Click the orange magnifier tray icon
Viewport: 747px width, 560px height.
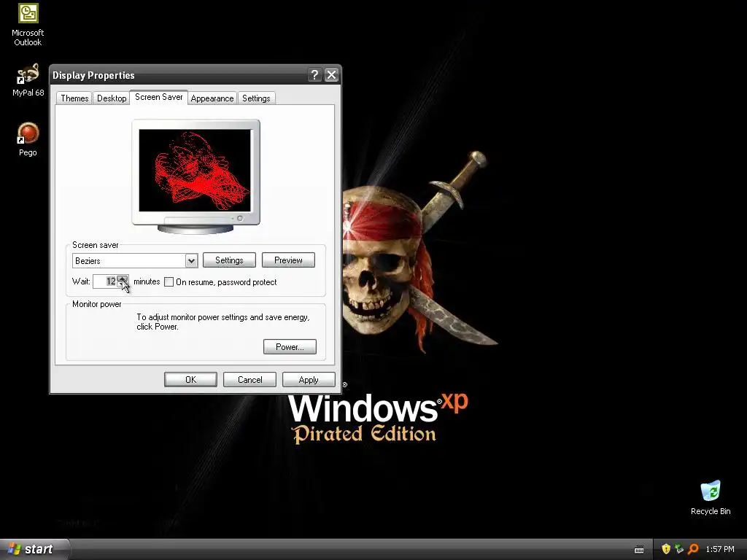tap(693, 549)
